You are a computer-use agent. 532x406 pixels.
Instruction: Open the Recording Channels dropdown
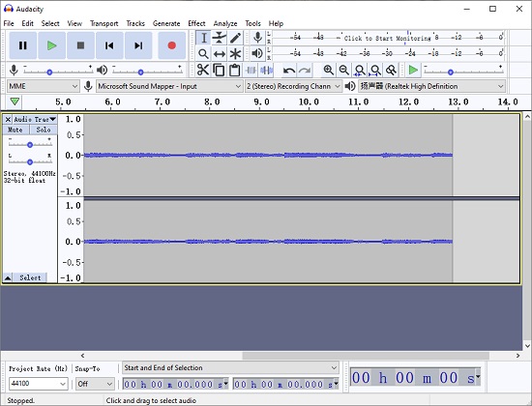[x=293, y=86]
